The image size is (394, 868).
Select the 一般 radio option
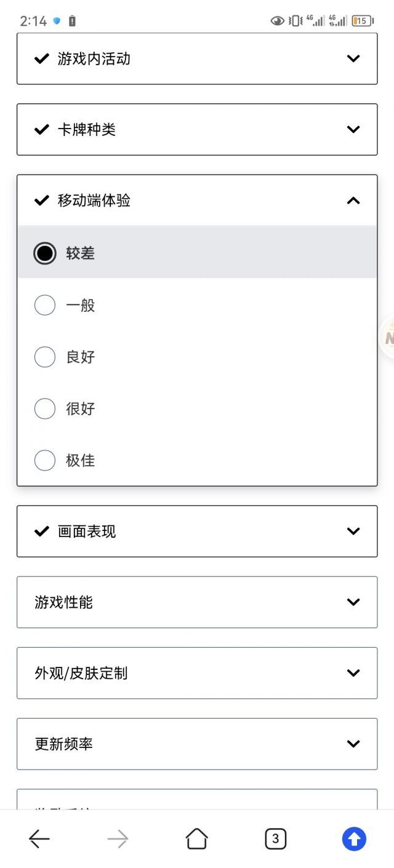(197, 305)
